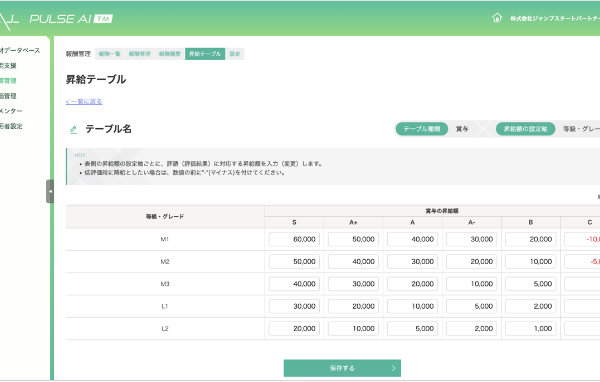Edit L2 row A+ value 10,000
Image resolution: width=600 pixels, height=382 pixels.
click(x=353, y=328)
